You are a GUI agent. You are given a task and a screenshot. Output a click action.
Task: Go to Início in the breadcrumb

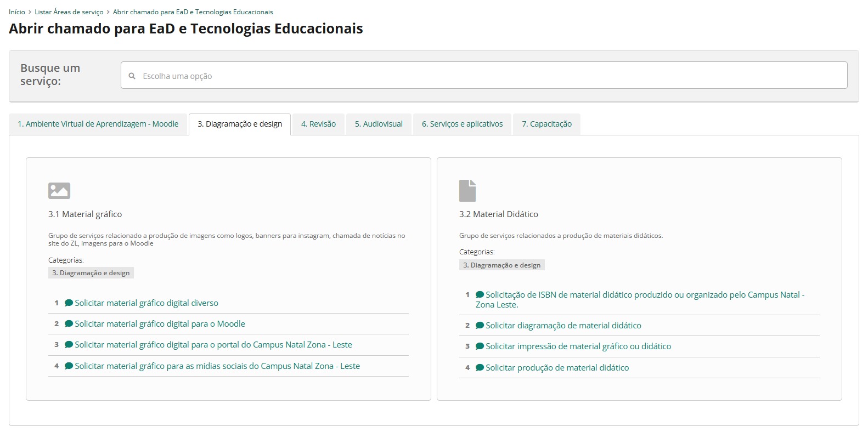17,12
